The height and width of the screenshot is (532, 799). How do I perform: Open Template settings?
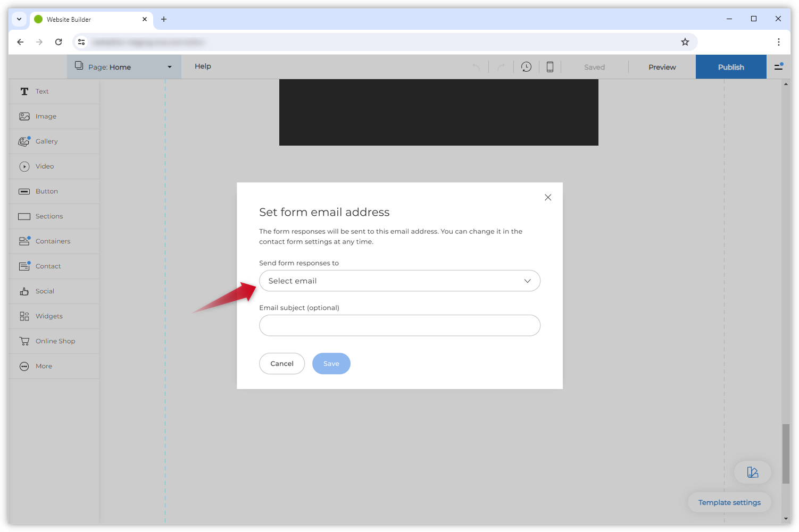729,502
